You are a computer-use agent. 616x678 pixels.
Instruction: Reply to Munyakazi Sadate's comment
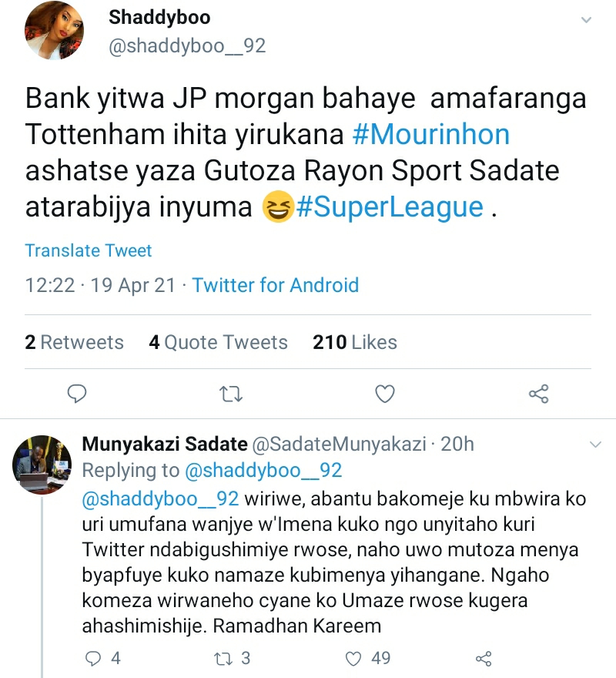(x=93, y=658)
